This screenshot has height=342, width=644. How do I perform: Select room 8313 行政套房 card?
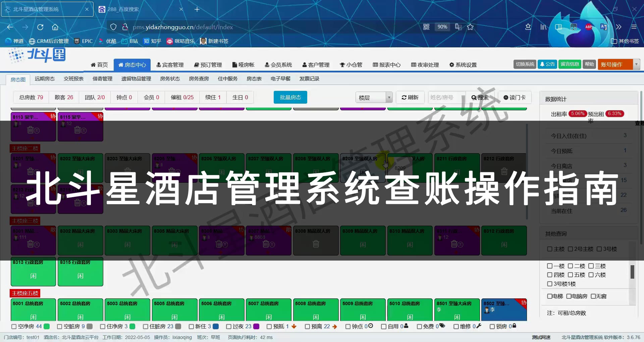pos(33,272)
